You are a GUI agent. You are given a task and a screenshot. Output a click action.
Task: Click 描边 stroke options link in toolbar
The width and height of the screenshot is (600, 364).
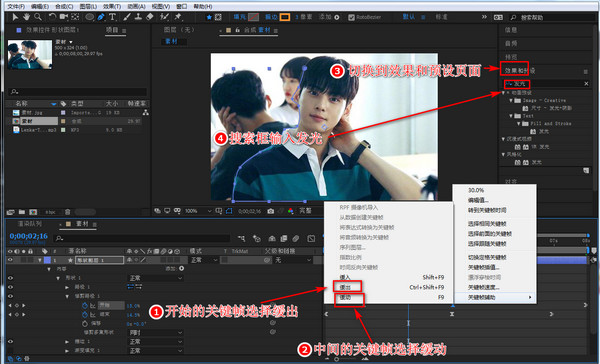(x=271, y=17)
